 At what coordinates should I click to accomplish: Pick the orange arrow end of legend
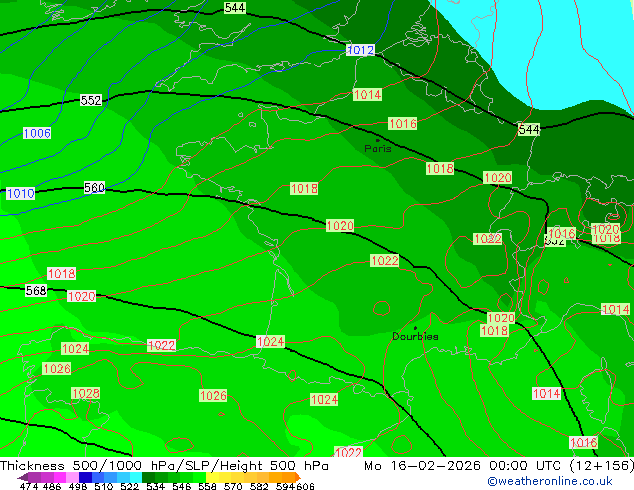click(298, 477)
